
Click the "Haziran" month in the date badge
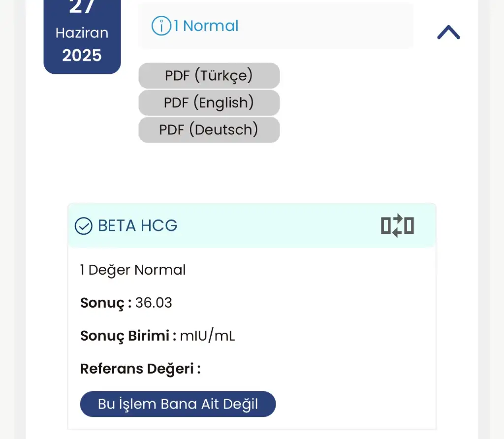pyautogui.click(x=82, y=33)
